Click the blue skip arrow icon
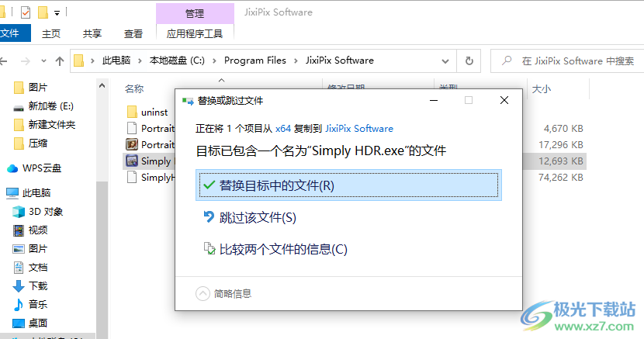644x339 pixels. pos(209,216)
